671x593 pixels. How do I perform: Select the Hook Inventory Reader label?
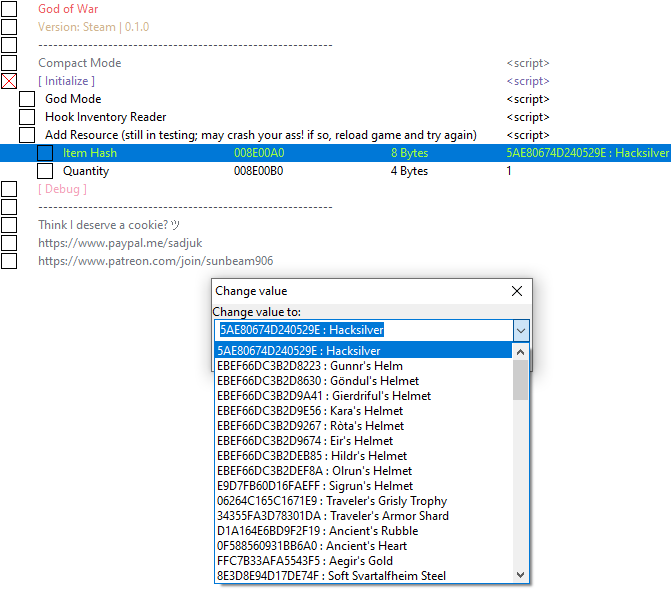(x=106, y=117)
